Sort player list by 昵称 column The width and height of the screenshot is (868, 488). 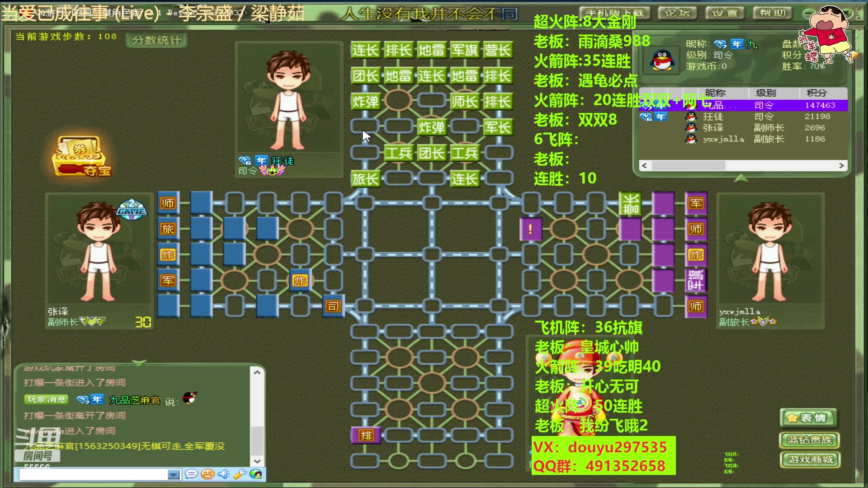(715, 93)
